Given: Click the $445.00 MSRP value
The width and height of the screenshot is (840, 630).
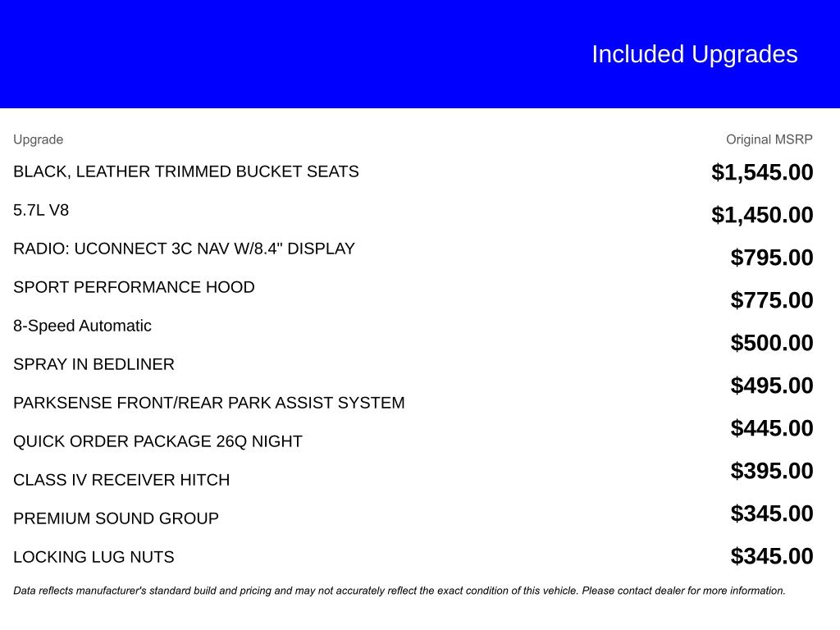Looking at the screenshot, I should pos(772,428).
